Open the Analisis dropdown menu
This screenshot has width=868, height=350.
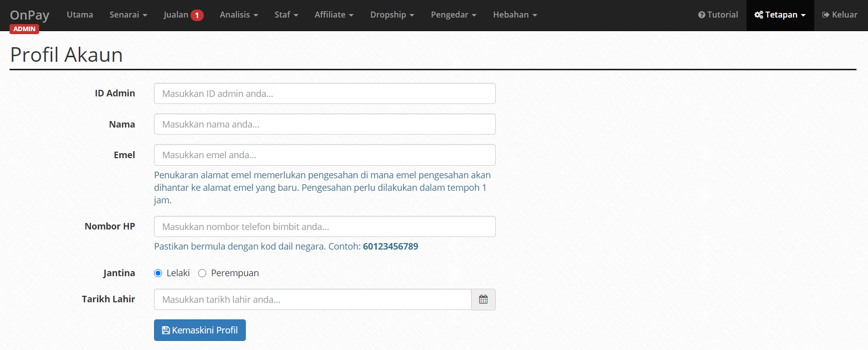(239, 15)
